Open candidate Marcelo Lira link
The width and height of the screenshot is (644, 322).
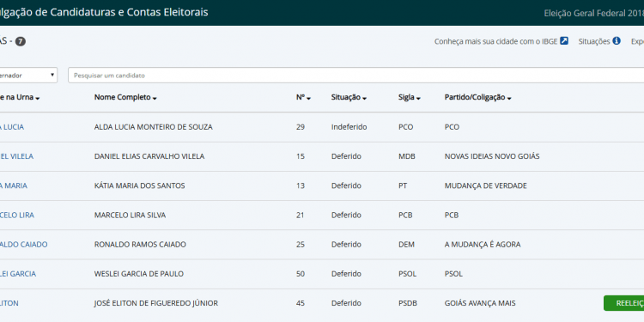17,215
